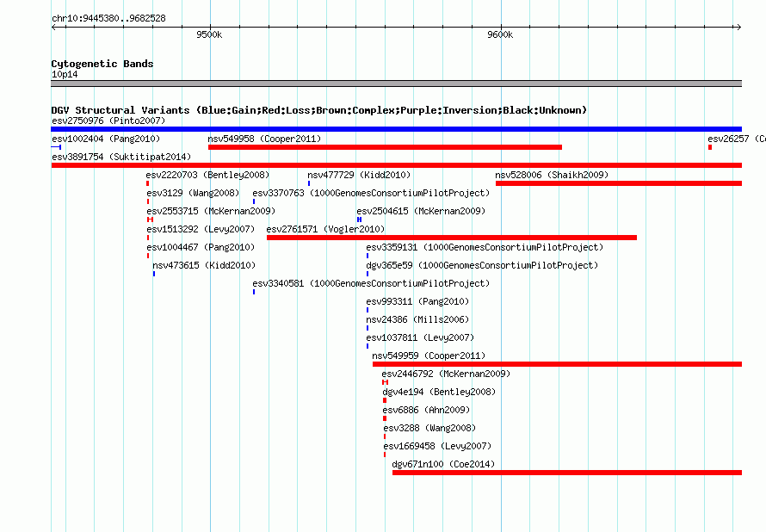Screen dimensions: 766x532
Task: Click nsv549958 (Cooper2011) label
Action: coord(264,139)
